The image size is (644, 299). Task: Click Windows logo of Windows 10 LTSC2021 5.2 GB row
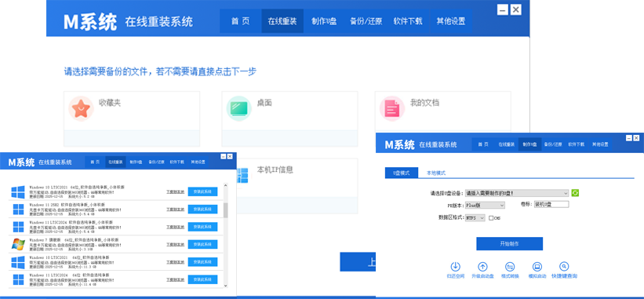pos(18,191)
